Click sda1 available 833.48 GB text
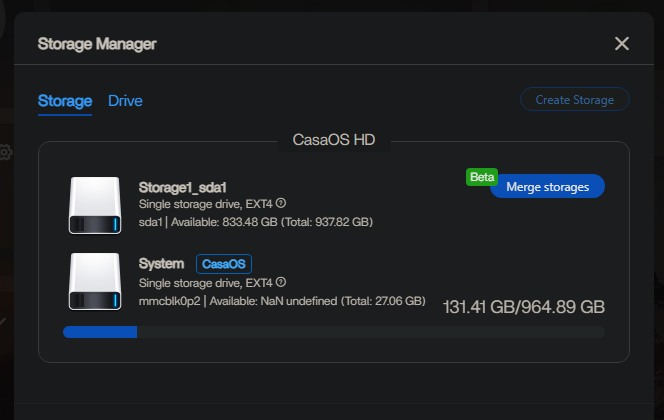 (x=256, y=222)
